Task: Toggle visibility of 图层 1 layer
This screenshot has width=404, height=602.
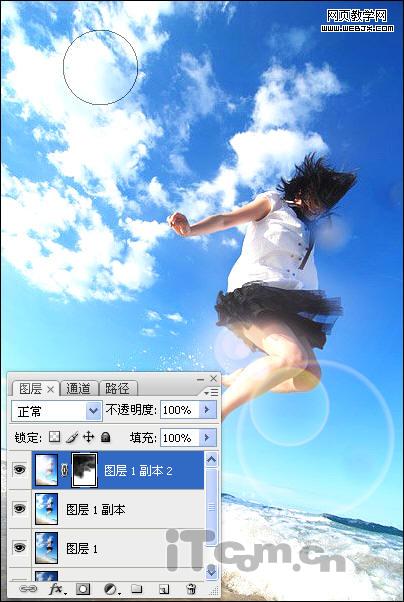Action: pyautogui.click(x=20, y=547)
